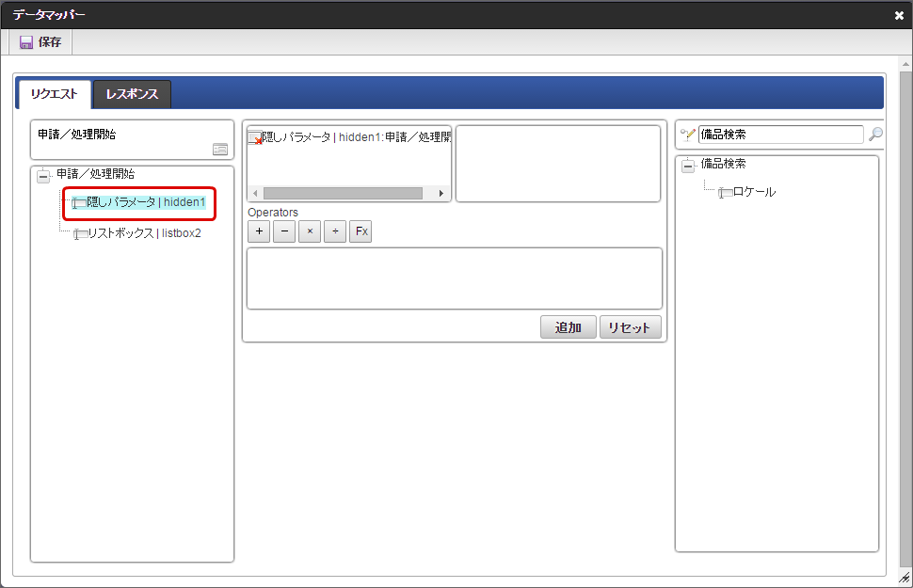Select the ロケール tree item
The image size is (913, 588).
coord(754,192)
